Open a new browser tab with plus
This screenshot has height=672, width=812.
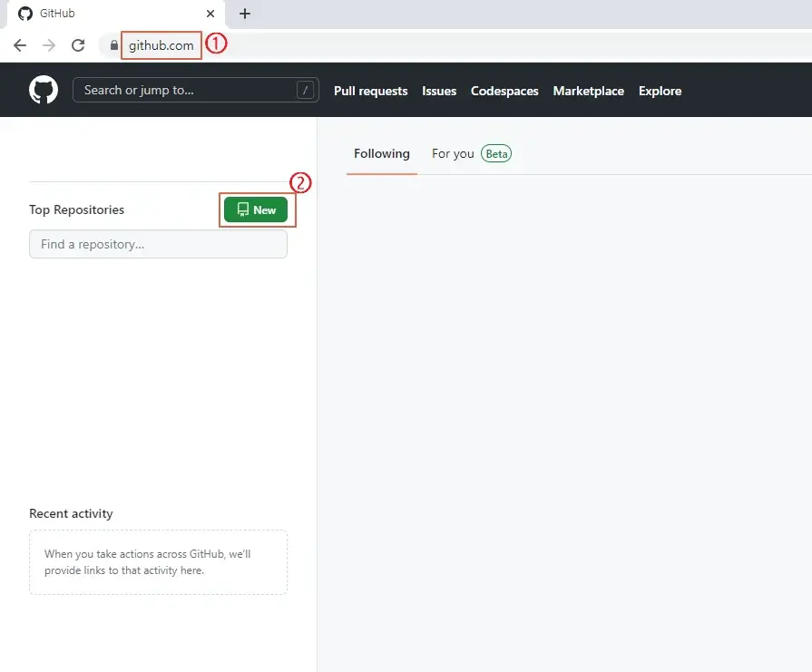click(x=245, y=14)
